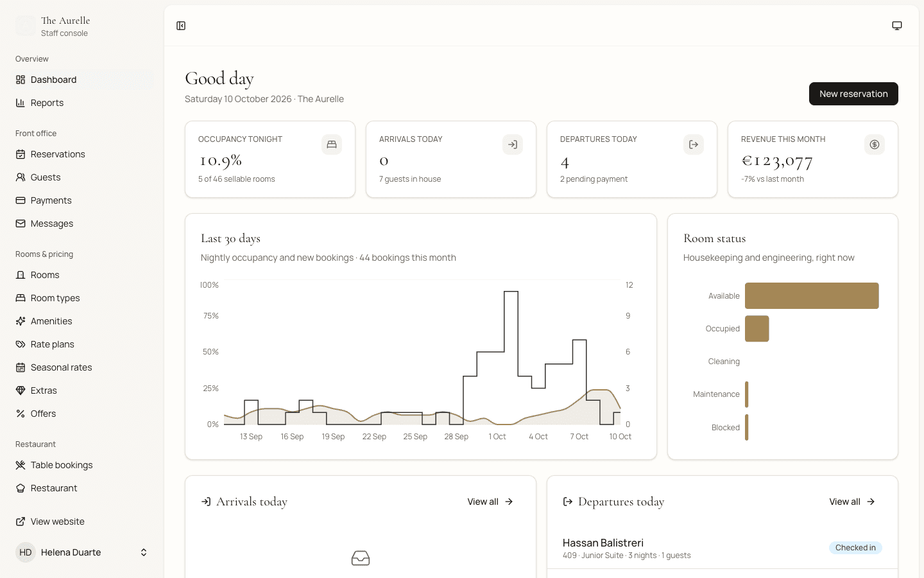Open the Reports section
The image size is (924, 578).
[82, 103]
